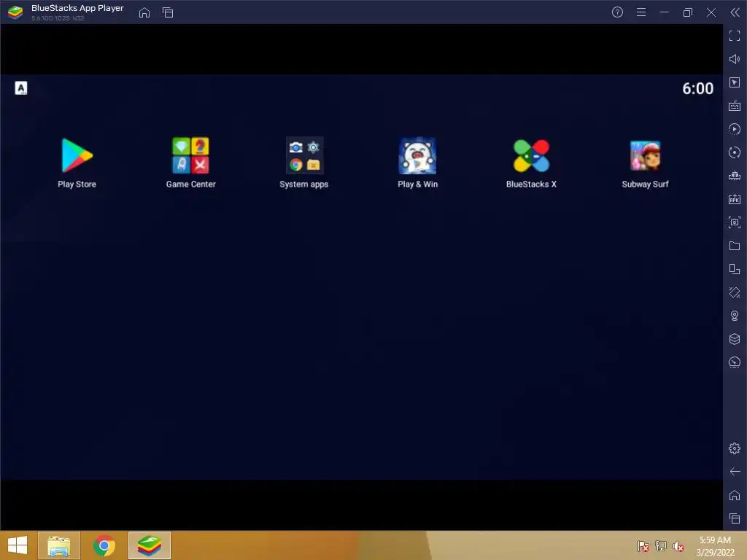Viewport: 747px width, 560px height.
Task: Open the Windows Start button
Action: [x=18, y=545]
